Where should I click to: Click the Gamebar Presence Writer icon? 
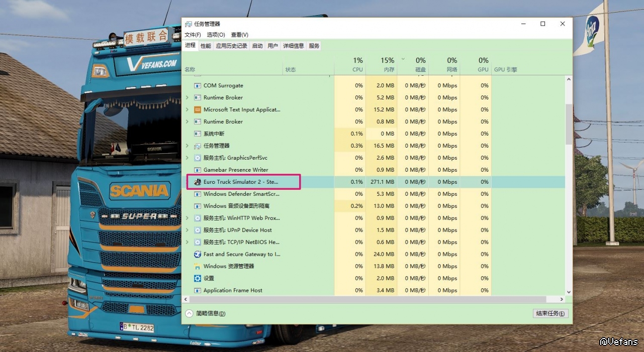click(x=198, y=170)
